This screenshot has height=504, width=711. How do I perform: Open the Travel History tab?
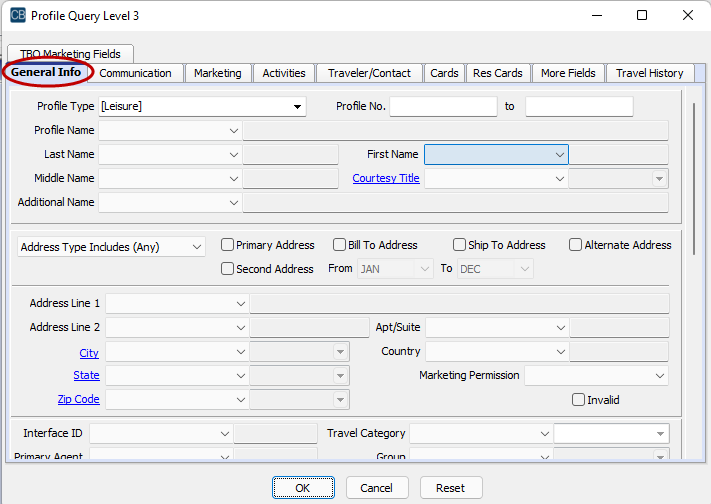[649, 73]
